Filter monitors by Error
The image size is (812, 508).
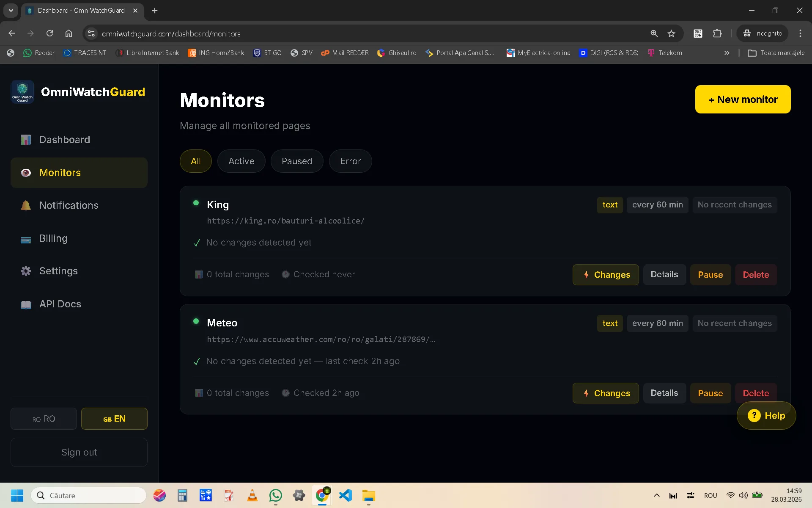pyautogui.click(x=351, y=161)
